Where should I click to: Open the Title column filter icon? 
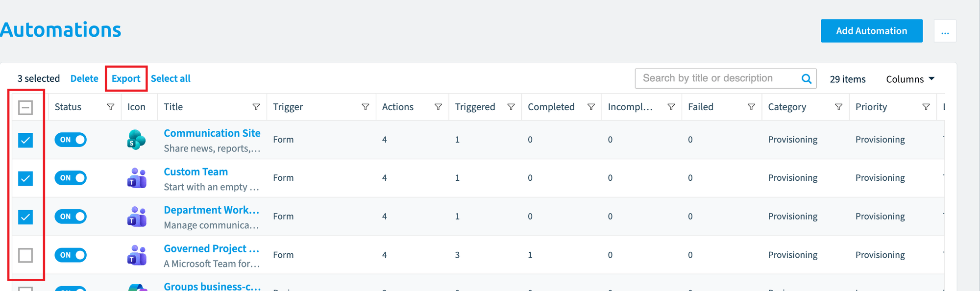(x=256, y=107)
